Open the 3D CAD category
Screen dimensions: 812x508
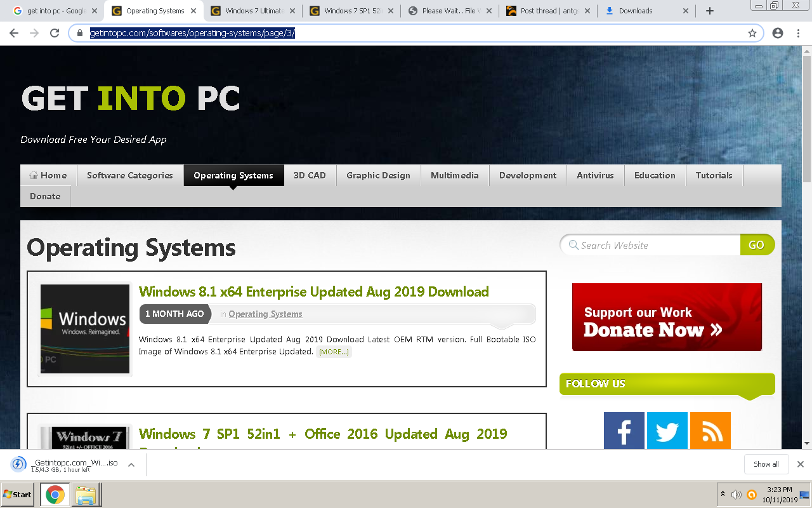310,175
